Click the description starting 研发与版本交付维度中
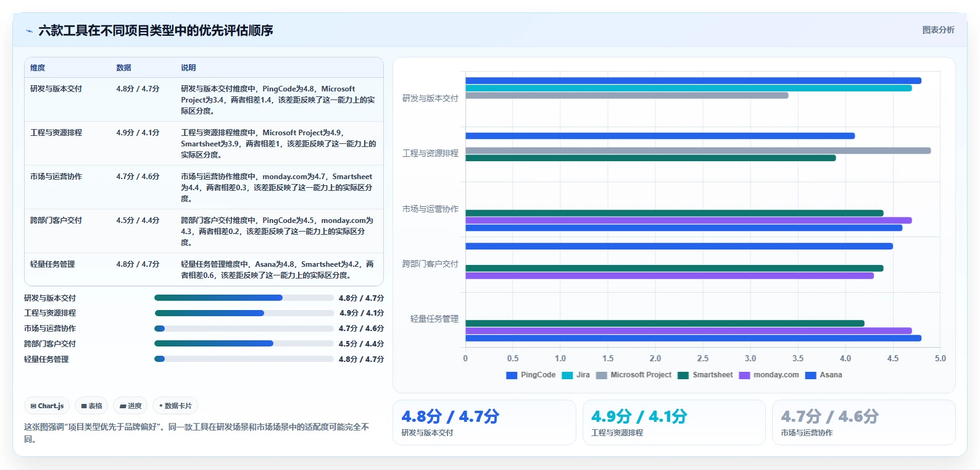The image size is (980, 470). point(278,100)
